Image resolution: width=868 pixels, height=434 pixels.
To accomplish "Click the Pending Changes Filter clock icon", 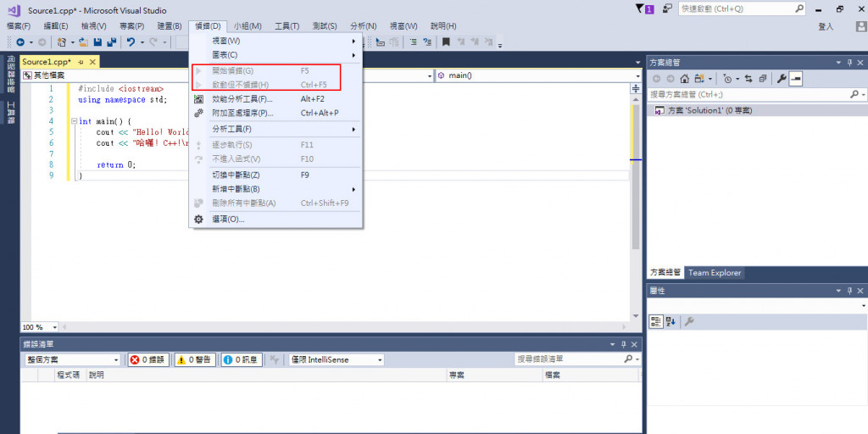I will [x=726, y=79].
